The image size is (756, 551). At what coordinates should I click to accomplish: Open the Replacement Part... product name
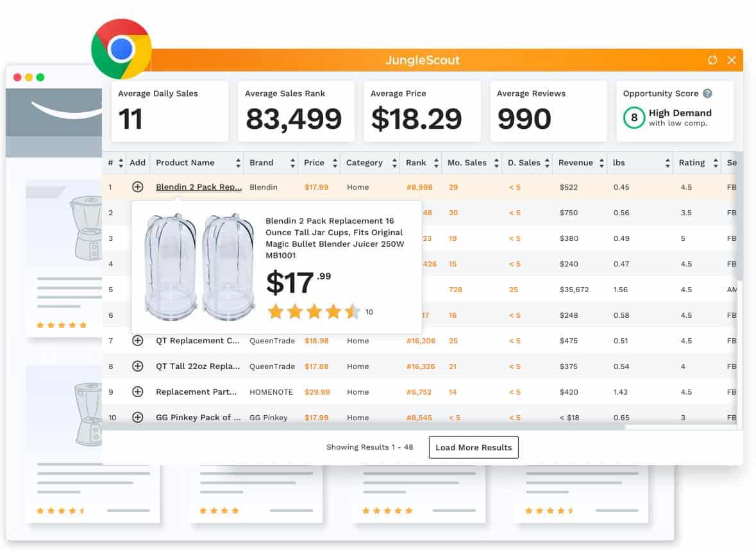click(x=196, y=391)
